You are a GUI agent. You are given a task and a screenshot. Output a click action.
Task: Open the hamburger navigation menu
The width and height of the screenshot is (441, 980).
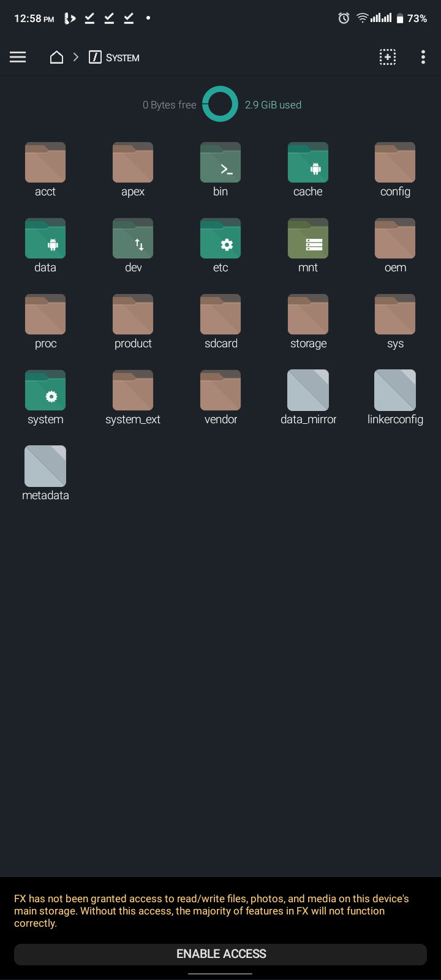point(18,57)
